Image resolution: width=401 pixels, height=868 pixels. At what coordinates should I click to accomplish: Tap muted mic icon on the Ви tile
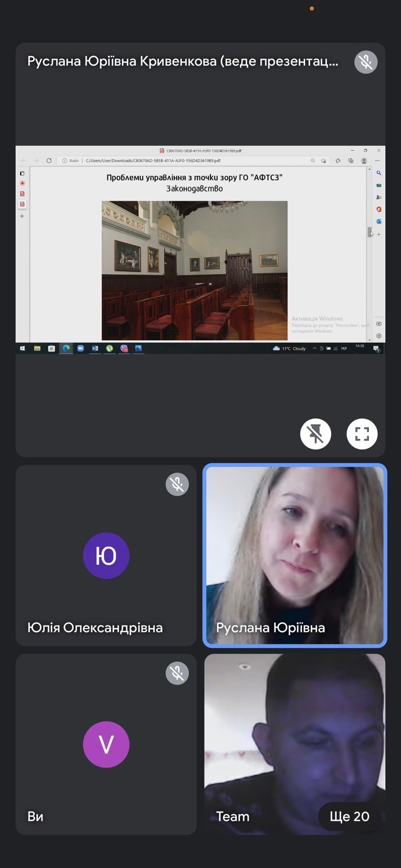pyautogui.click(x=177, y=673)
